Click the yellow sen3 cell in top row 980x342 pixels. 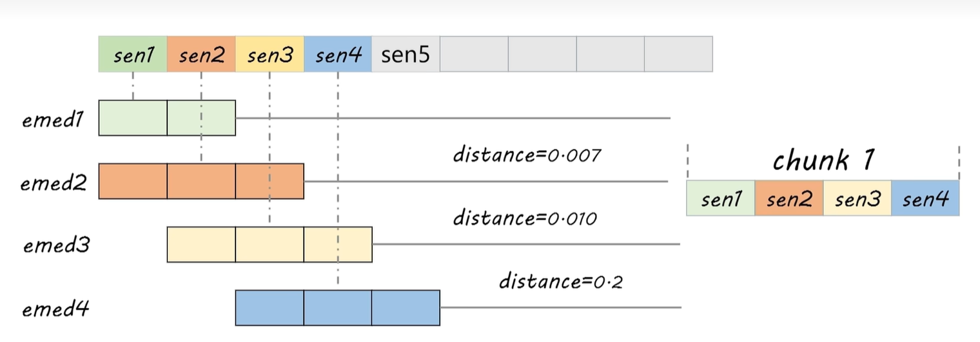click(x=269, y=54)
